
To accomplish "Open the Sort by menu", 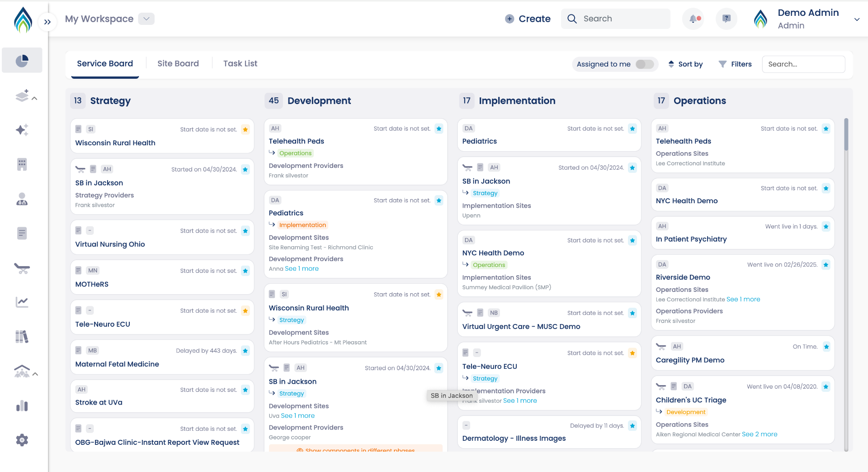I will pos(685,64).
